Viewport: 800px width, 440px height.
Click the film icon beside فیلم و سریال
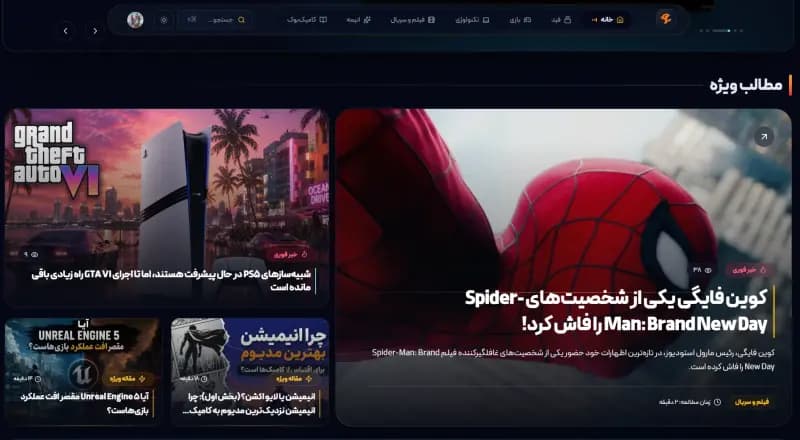click(x=432, y=20)
